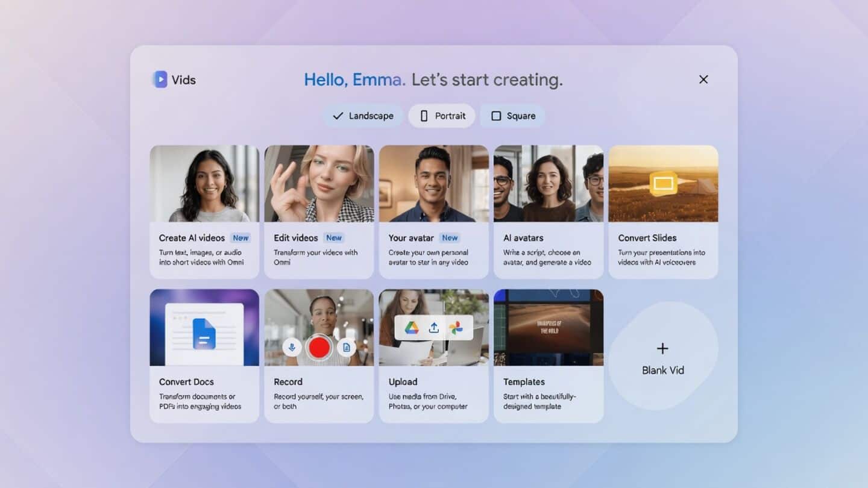Close the Vids start dialog
The height and width of the screenshot is (488, 868).
pos(703,80)
